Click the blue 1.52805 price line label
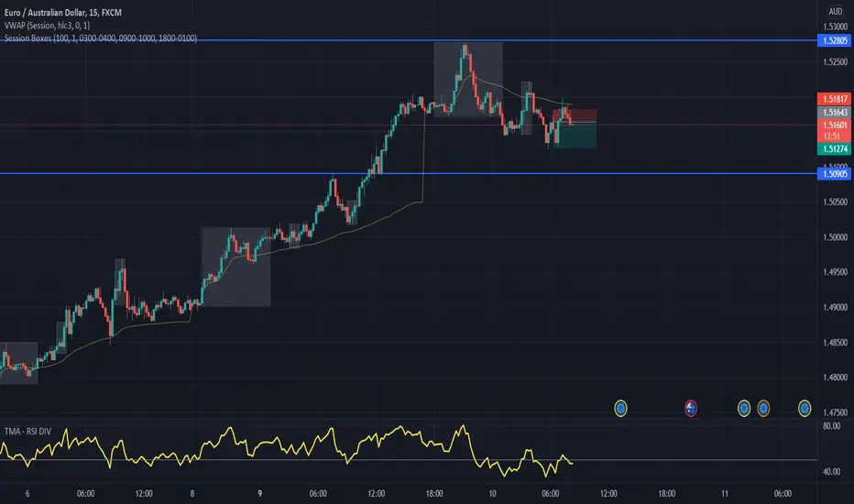This screenshot has height=504, width=854. [834, 40]
